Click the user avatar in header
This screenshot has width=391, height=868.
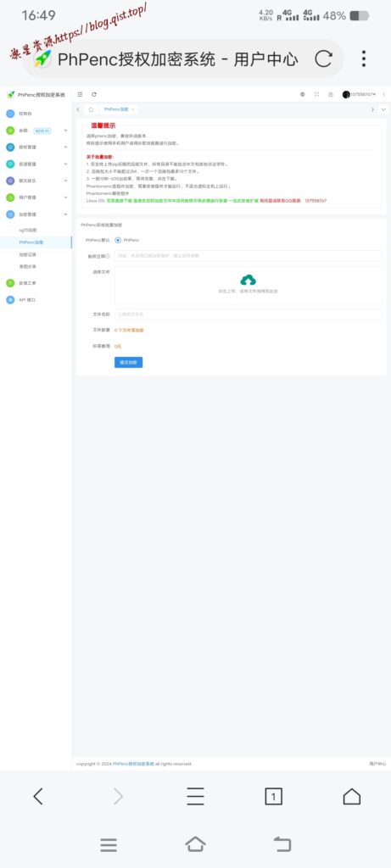tap(346, 95)
